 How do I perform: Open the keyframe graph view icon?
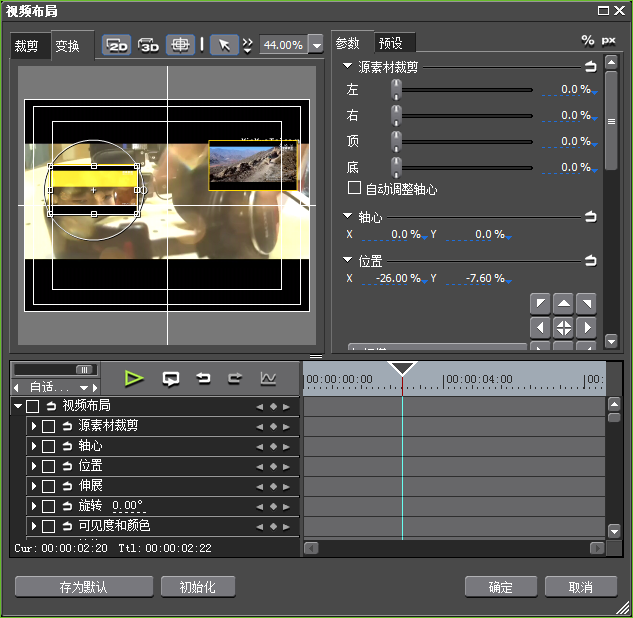point(268,378)
